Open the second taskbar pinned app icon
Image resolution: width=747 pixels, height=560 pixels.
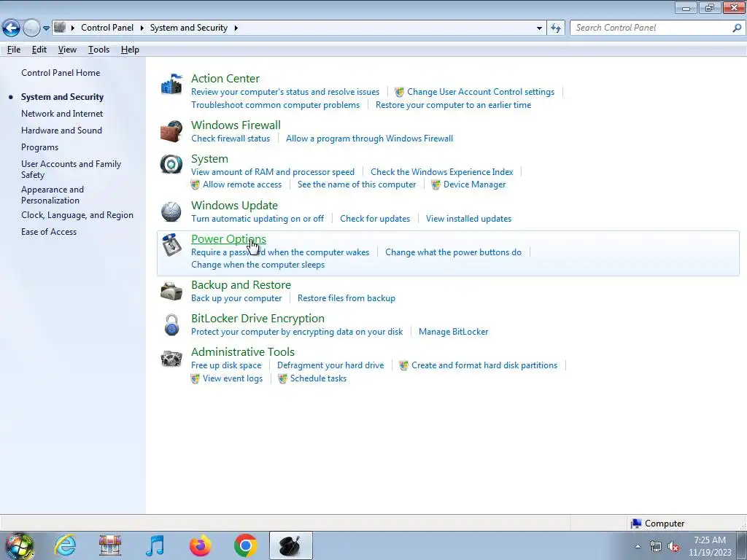coord(110,545)
